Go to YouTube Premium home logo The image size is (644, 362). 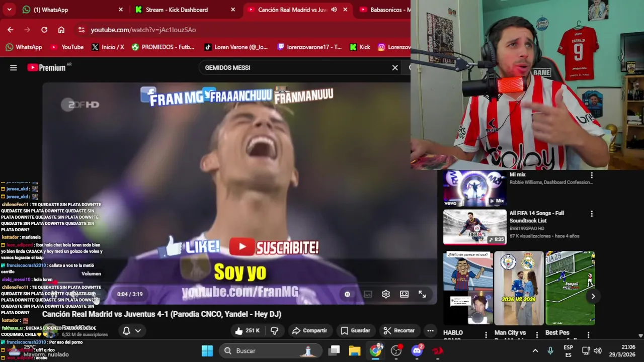[x=47, y=67]
